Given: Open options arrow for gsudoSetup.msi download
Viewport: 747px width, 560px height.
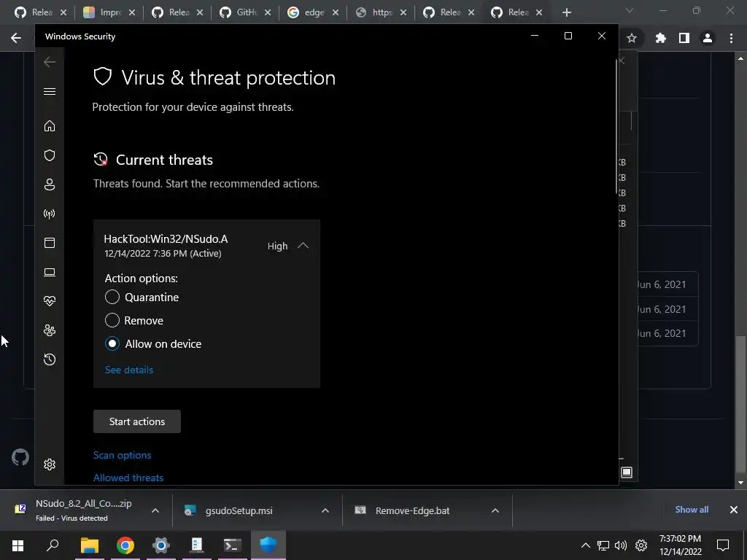Looking at the screenshot, I should pyautogui.click(x=325, y=510).
